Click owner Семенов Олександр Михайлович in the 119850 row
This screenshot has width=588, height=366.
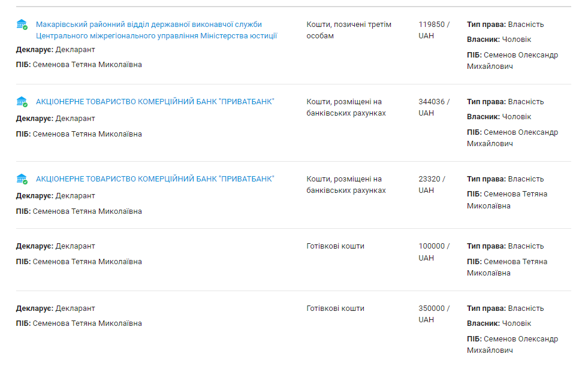coord(512,61)
